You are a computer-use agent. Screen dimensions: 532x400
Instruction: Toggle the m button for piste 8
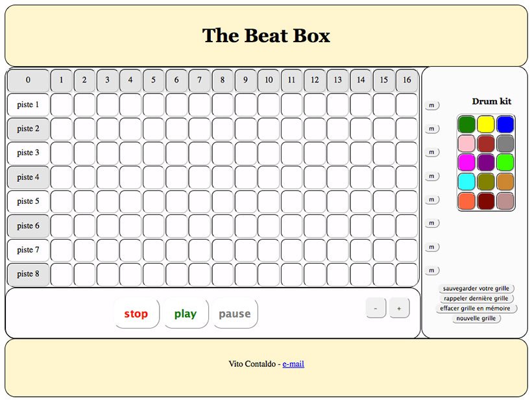(x=431, y=270)
